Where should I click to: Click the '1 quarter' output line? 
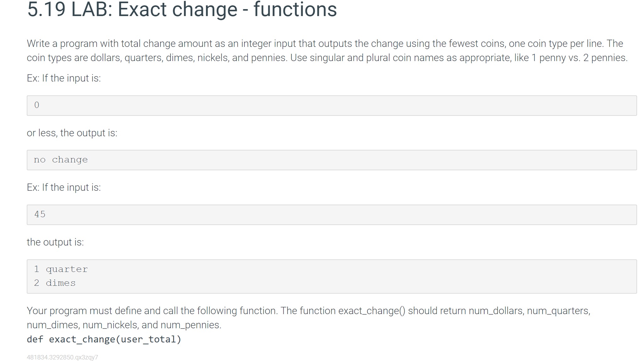pos(61,269)
